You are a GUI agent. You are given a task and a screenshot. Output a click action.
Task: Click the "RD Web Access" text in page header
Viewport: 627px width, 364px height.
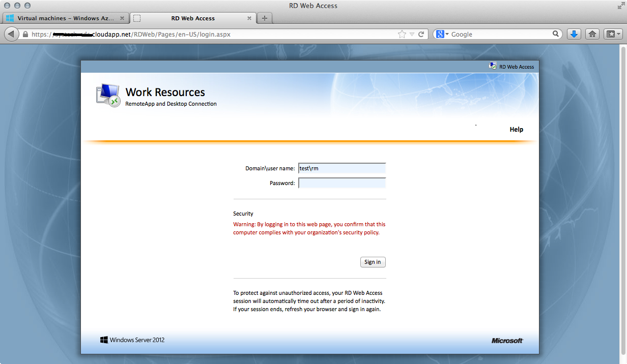click(x=517, y=67)
